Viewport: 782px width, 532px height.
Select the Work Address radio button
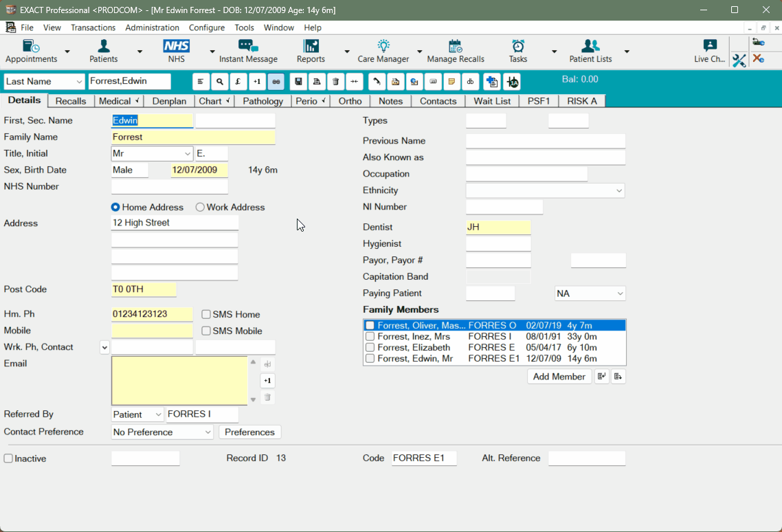(199, 207)
